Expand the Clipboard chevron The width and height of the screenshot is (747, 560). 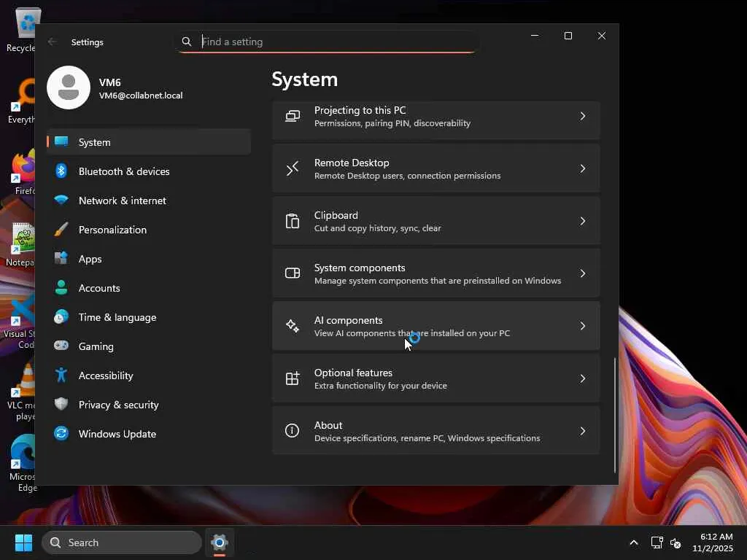[583, 221]
